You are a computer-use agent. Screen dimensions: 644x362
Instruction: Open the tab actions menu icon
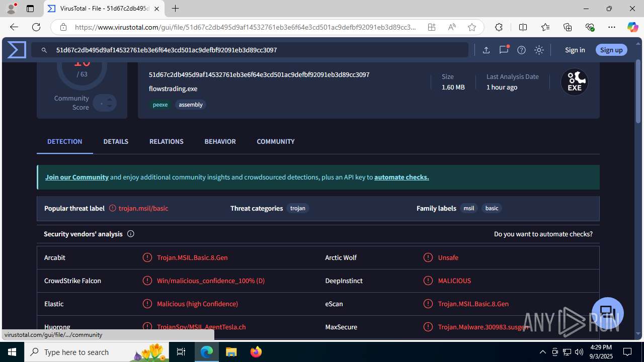[x=30, y=9]
